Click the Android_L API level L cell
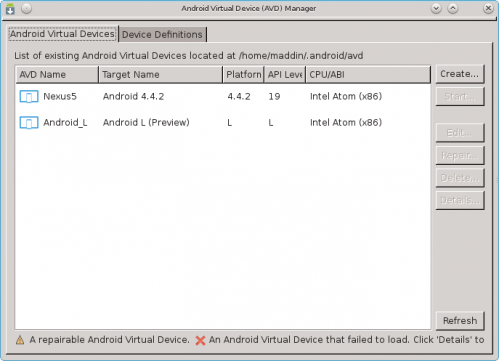 pos(271,123)
